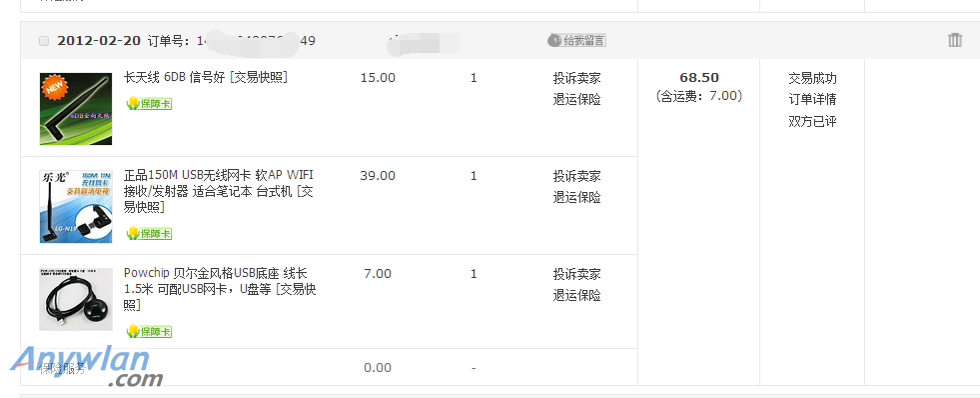Click 保障卡 badge under the Powchip USB base
Viewport: 980px width, 398px height.
pos(149,332)
